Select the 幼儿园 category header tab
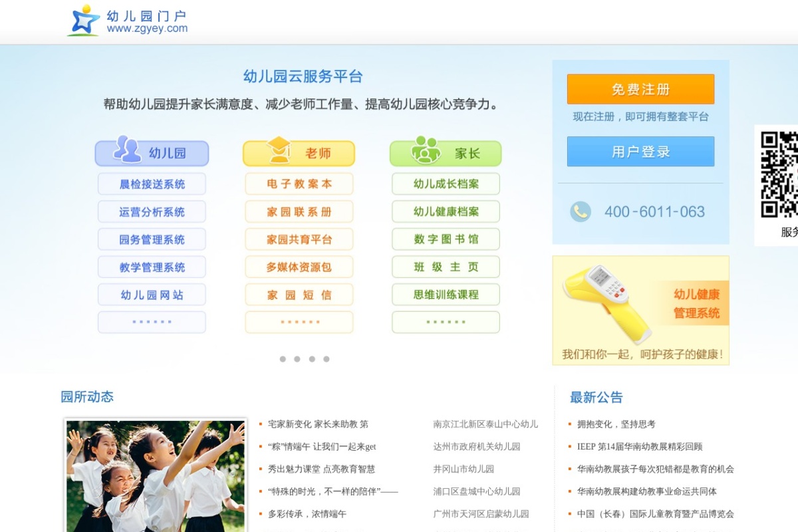 click(152, 153)
